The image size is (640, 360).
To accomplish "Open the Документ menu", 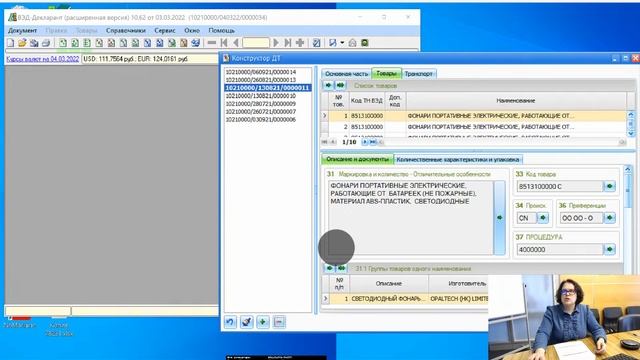I will click(22, 30).
